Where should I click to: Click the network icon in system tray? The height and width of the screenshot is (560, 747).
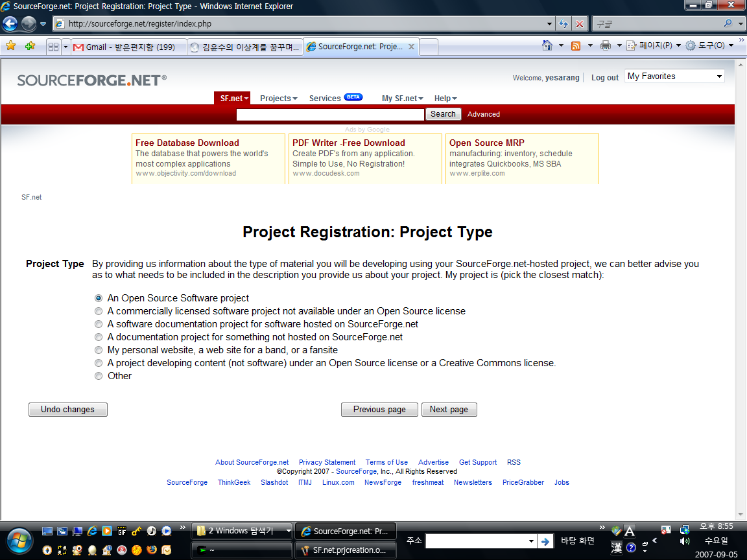(x=685, y=530)
